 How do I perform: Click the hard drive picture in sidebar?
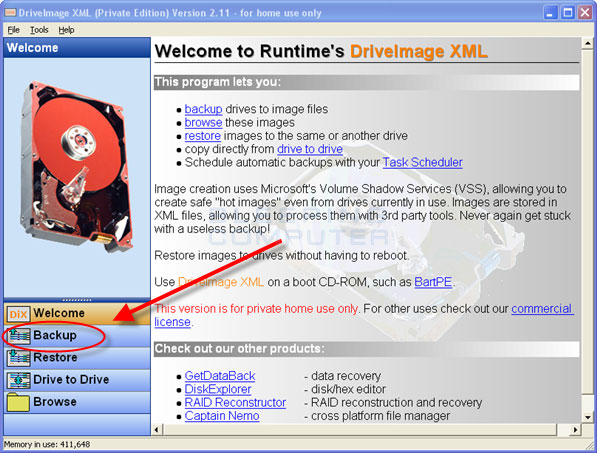[x=76, y=166]
